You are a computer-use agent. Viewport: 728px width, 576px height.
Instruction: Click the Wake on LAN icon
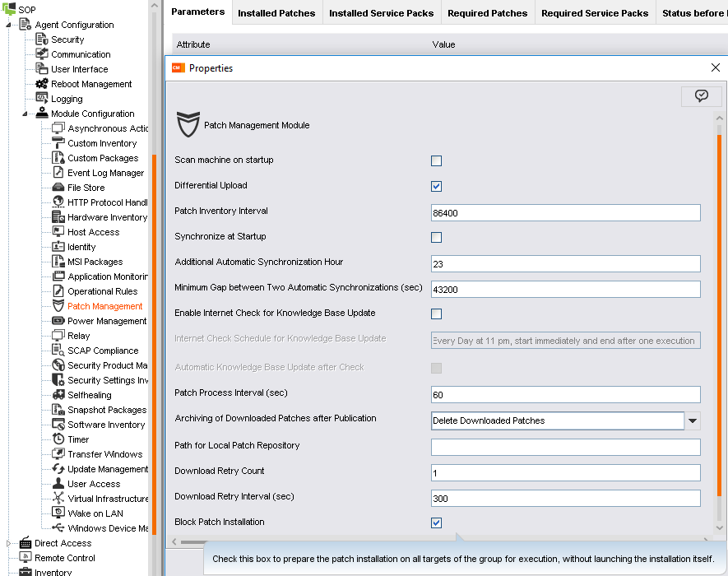[58, 513]
